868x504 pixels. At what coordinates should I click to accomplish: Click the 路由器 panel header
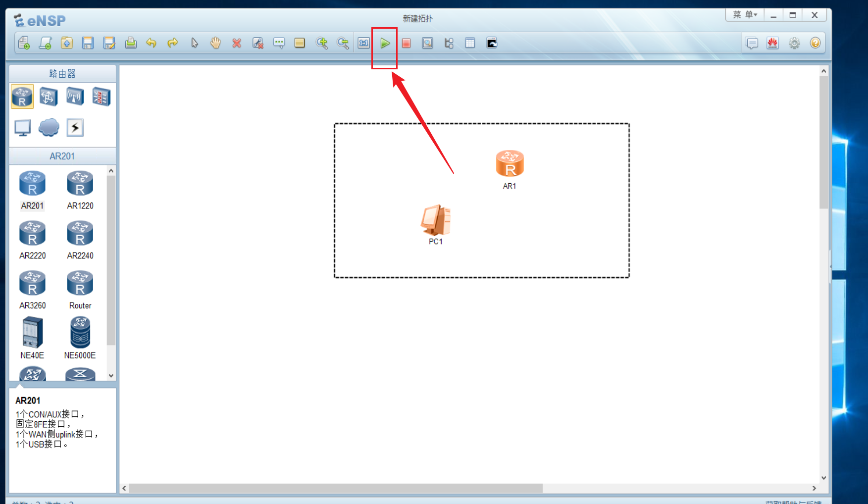tap(62, 74)
